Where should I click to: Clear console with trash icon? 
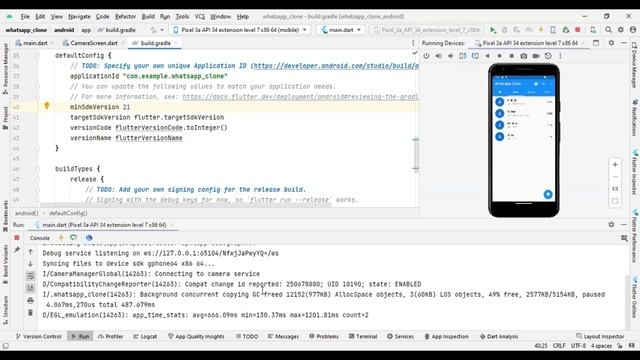coord(30,313)
